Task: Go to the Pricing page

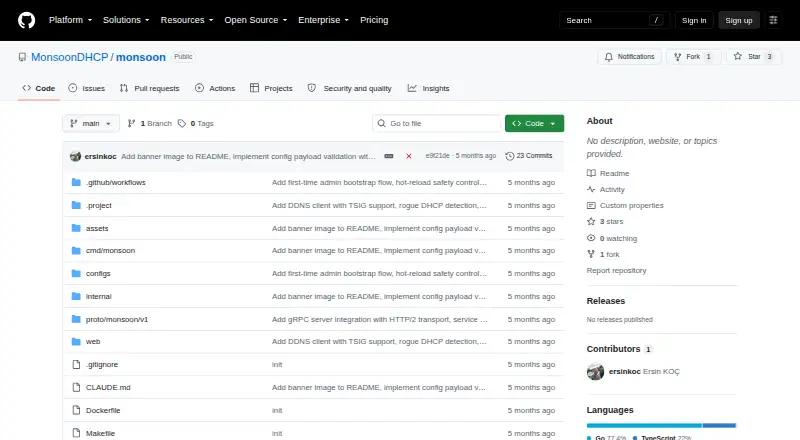Action: tap(374, 20)
